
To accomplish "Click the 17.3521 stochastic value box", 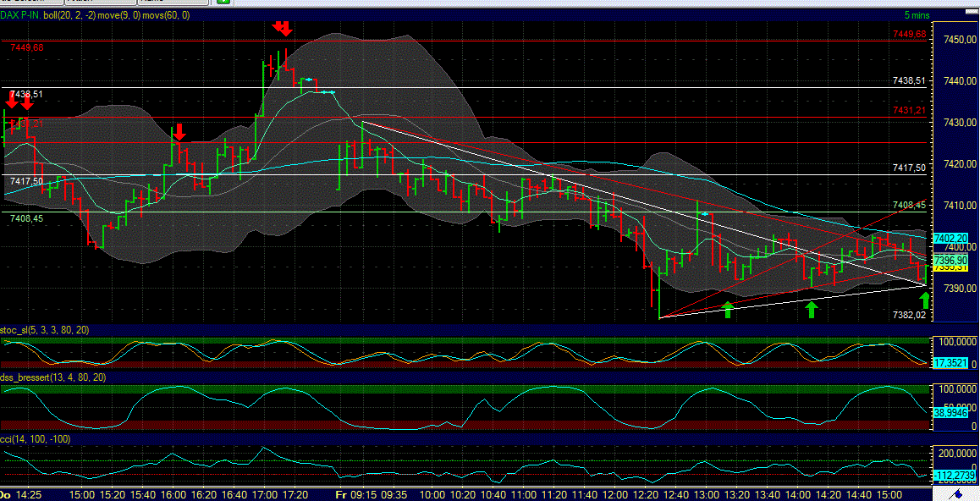I will click(951, 364).
